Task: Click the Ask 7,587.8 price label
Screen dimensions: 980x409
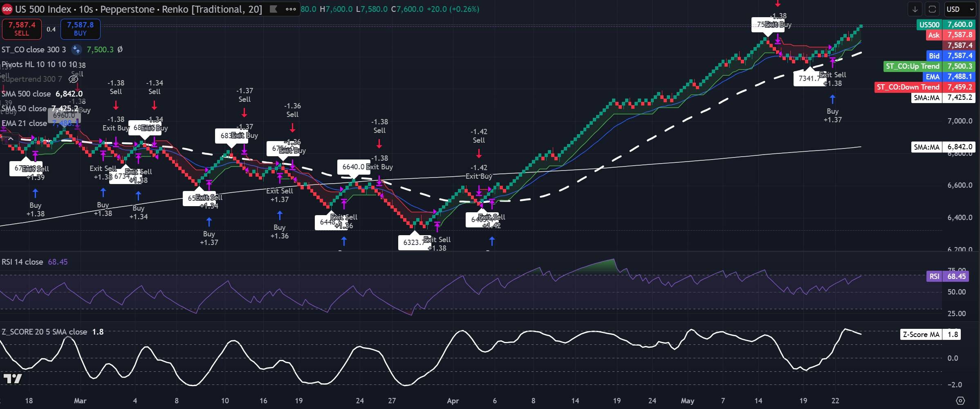Action: 951,35
